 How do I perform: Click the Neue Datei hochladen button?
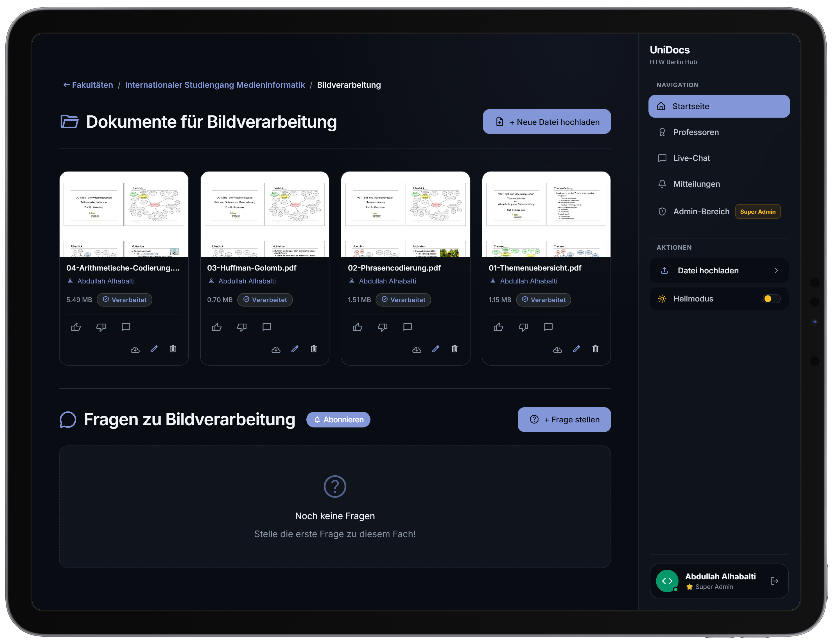click(x=547, y=122)
